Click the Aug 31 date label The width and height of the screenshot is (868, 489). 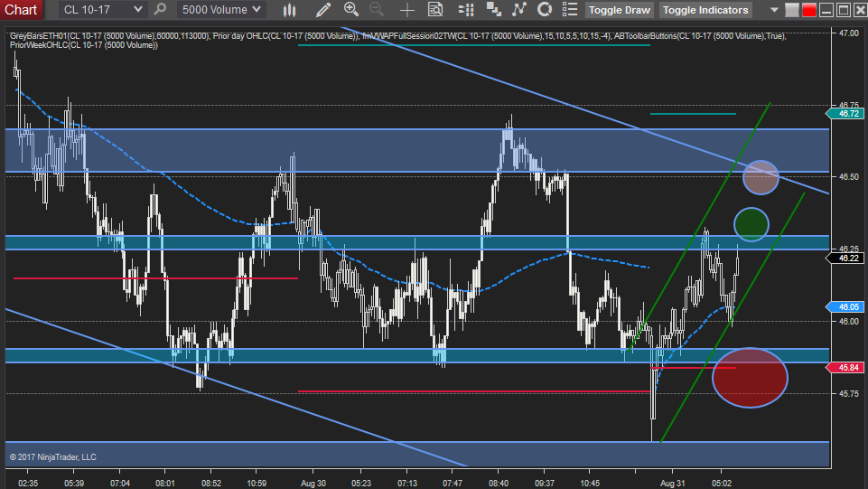point(673,484)
